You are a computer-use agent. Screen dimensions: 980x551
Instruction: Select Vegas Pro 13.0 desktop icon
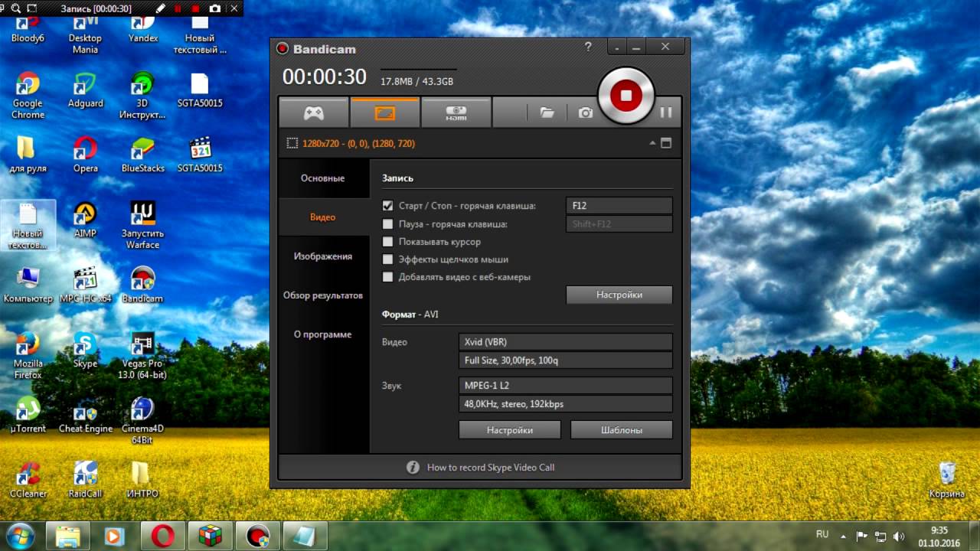pos(142,355)
